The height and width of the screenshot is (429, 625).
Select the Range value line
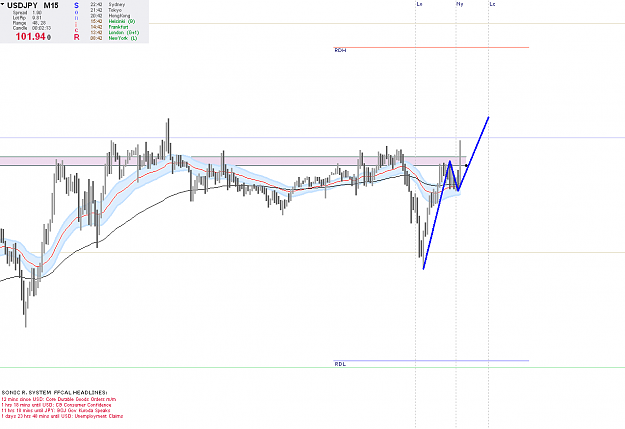tap(29, 23)
